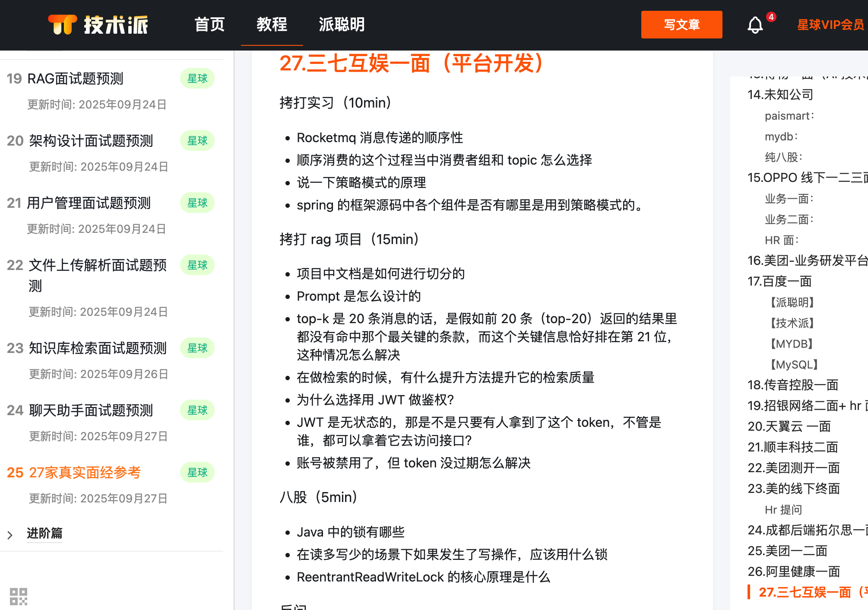
Task: Open the 星球VIP会员 link
Action: coord(830,25)
